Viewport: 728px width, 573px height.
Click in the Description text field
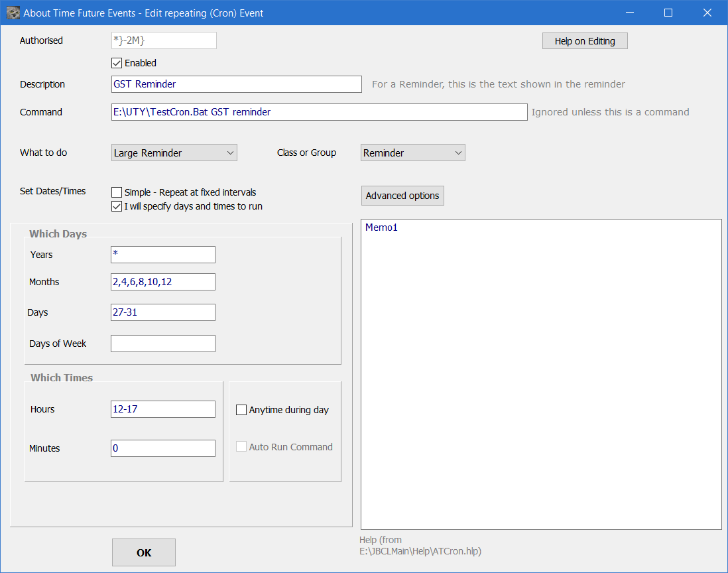tap(236, 84)
